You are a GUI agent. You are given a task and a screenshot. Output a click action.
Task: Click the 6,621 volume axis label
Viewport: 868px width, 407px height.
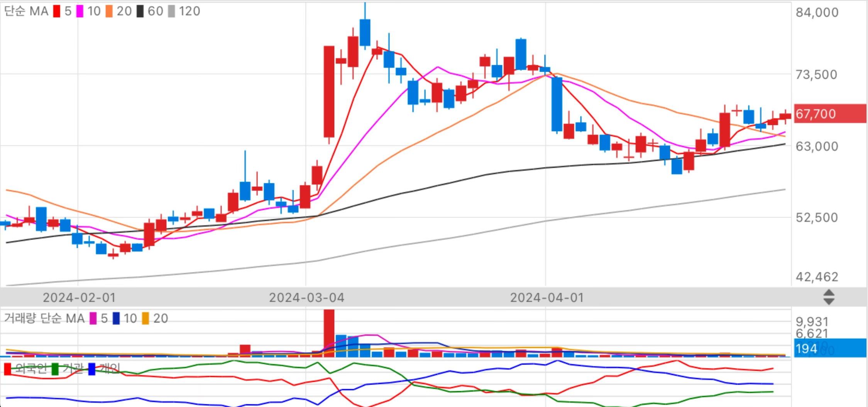coord(812,333)
